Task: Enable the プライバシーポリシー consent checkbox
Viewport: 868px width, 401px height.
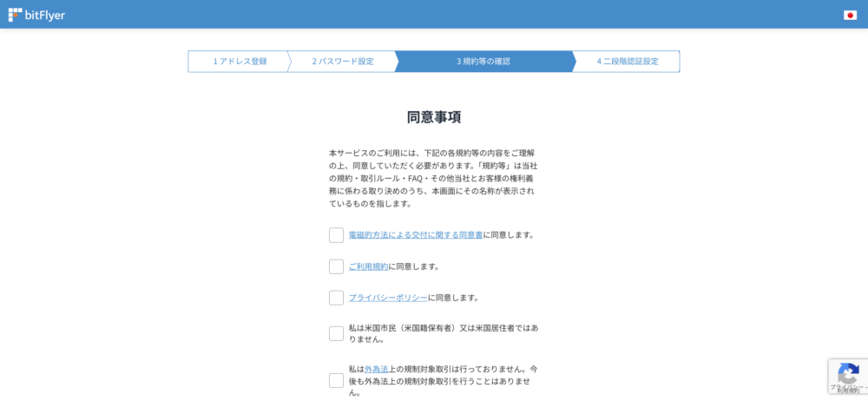Action: (336, 298)
